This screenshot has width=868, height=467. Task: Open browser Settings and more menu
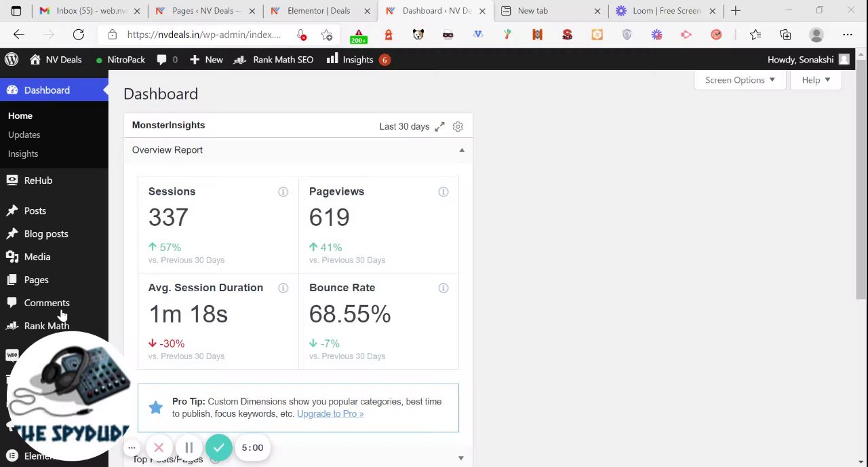pos(848,35)
